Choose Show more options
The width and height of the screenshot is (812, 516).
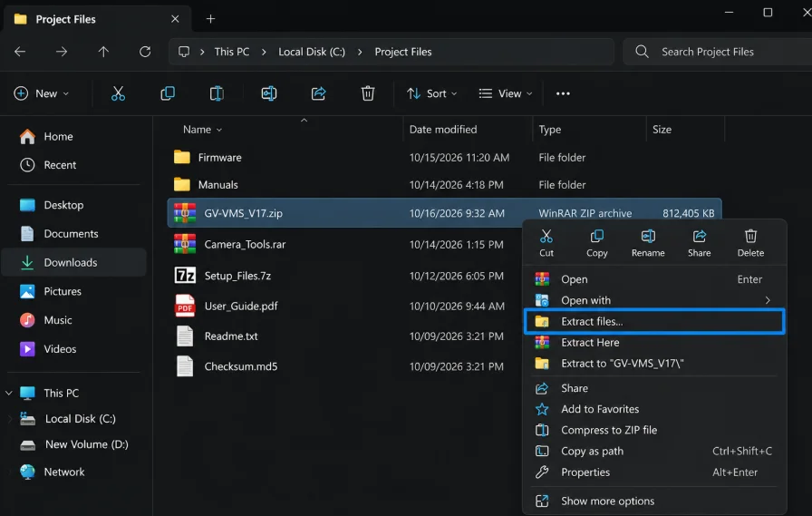click(654, 501)
